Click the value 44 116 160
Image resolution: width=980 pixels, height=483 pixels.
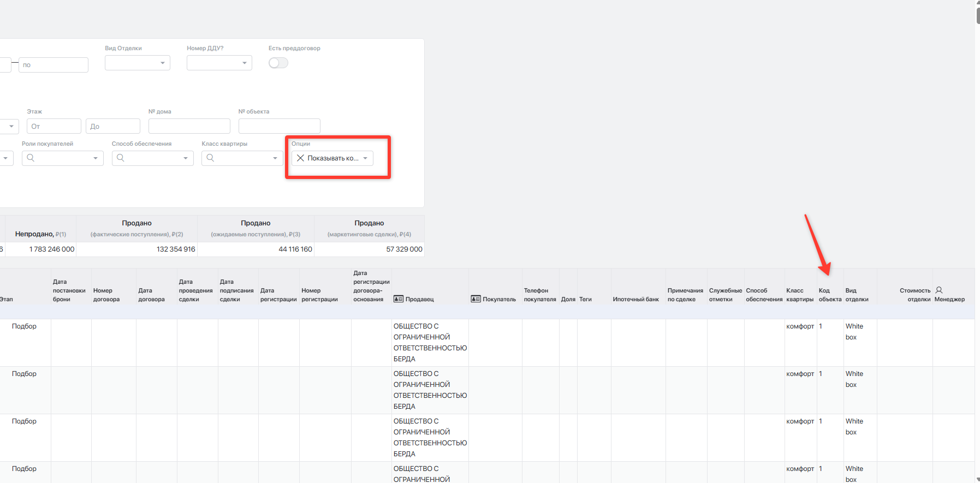[x=295, y=249]
